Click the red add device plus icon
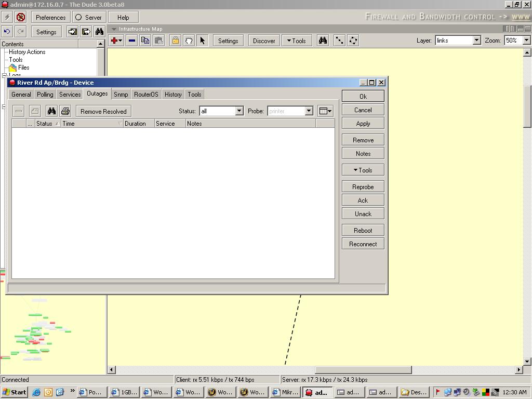The width and height of the screenshot is (532, 399). pyautogui.click(x=114, y=41)
